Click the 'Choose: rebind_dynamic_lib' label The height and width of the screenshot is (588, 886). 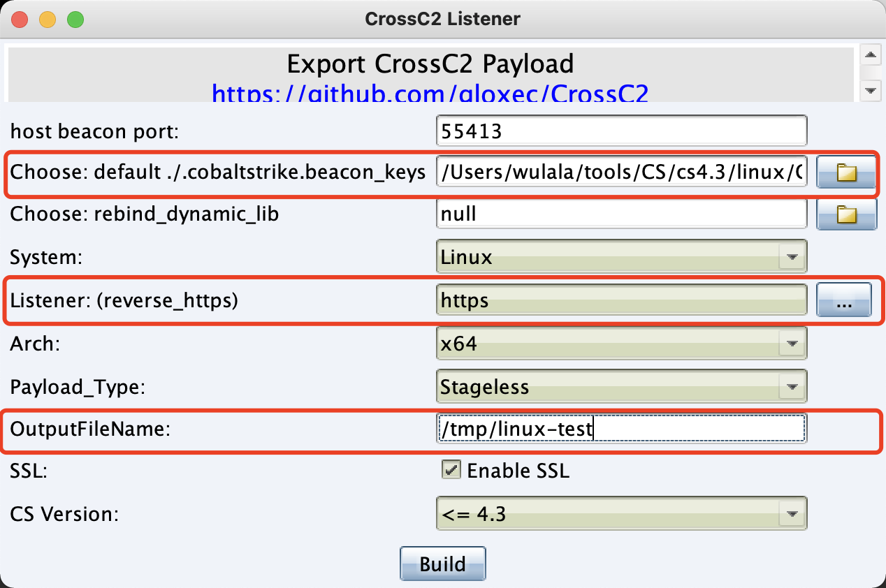(145, 214)
